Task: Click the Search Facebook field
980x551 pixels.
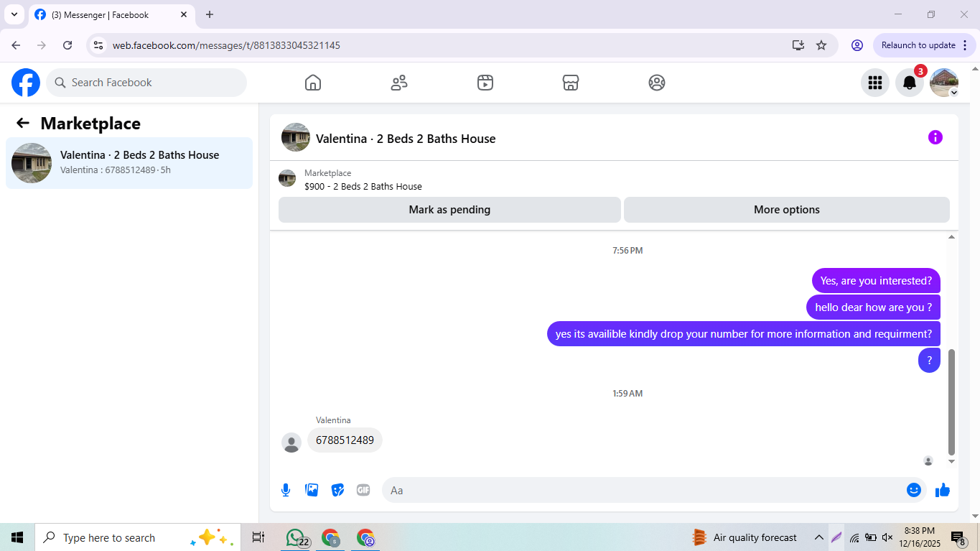Action: (x=146, y=83)
